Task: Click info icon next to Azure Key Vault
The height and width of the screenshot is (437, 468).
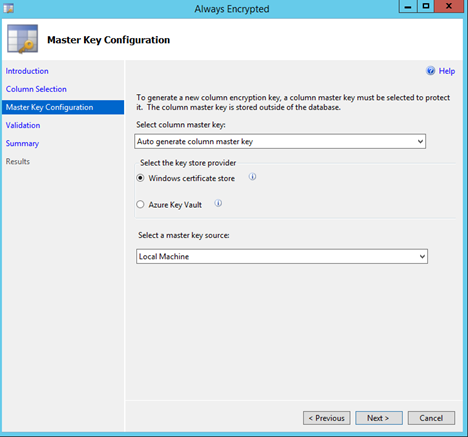Action: point(218,203)
